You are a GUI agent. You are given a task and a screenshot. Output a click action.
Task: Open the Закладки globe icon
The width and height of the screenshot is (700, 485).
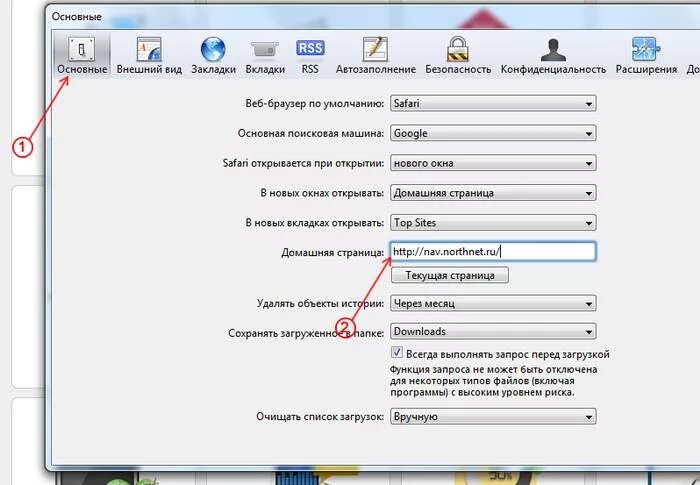tap(213, 49)
